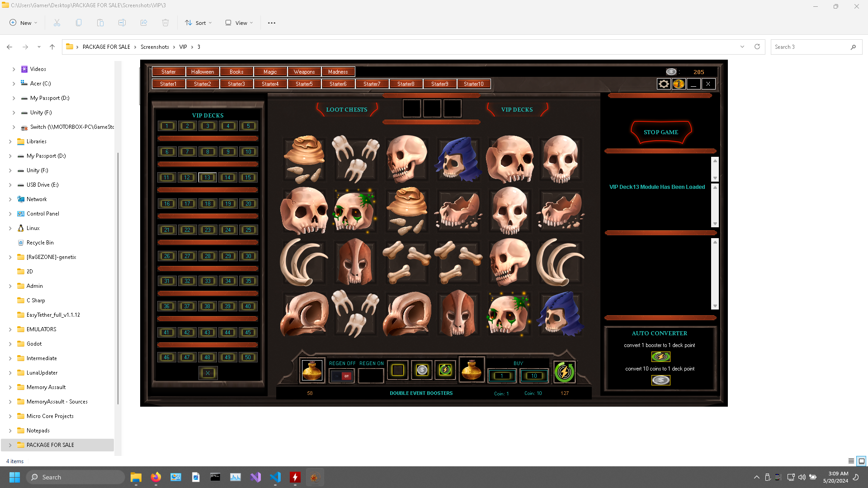Click the silver coin icon in bottom bar
The width and height of the screenshot is (868, 488).
point(422,370)
